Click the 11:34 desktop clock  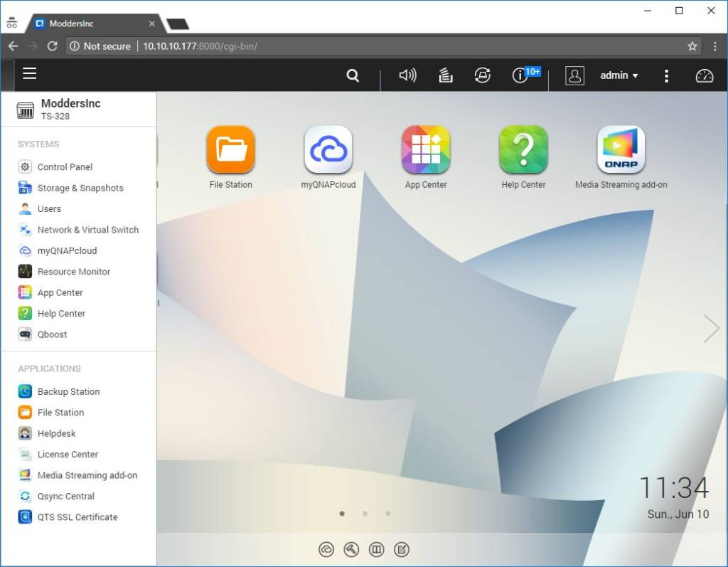tap(674, 487)
